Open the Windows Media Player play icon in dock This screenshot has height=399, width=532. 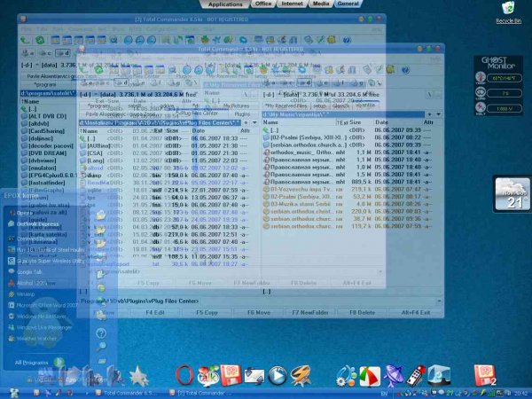[278, 376]
